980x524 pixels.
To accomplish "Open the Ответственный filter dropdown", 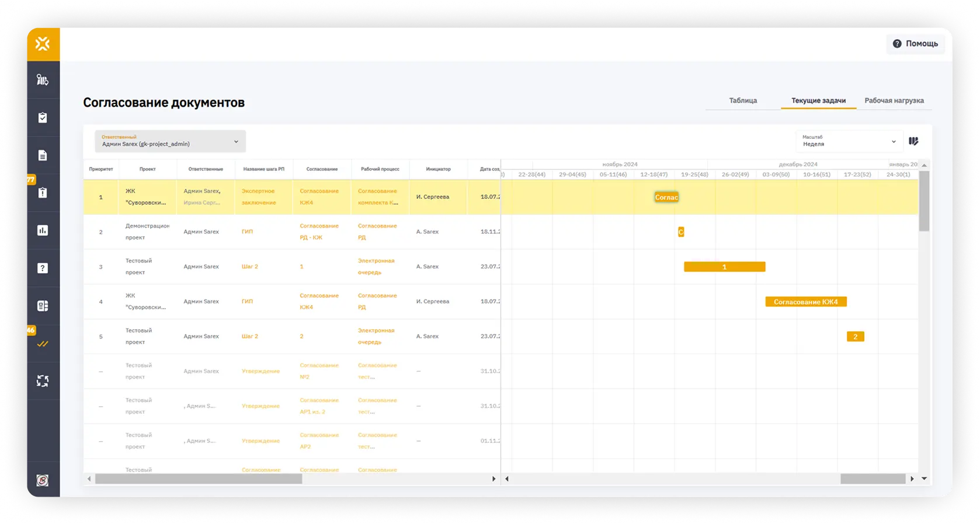I will click(170, 141).
